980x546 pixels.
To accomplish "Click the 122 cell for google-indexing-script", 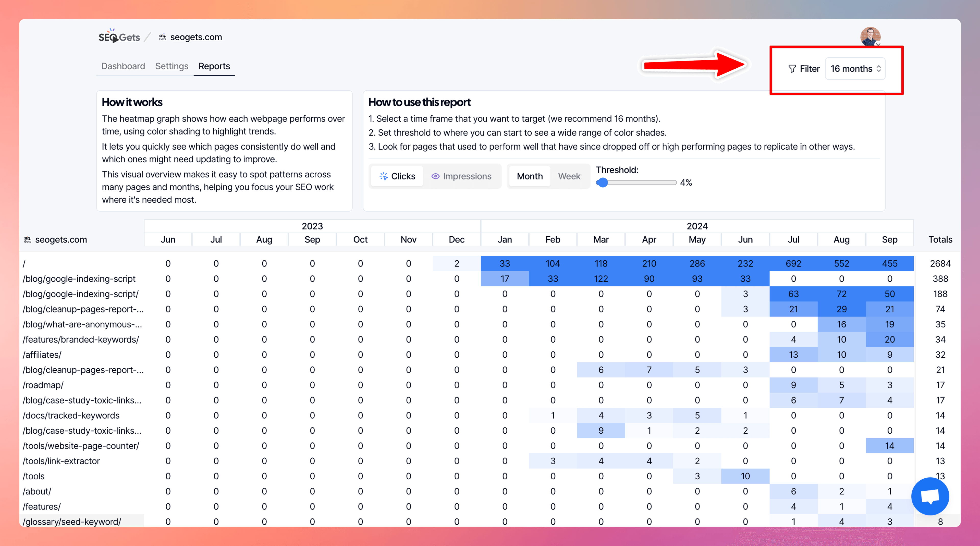I will pyautogui.click(x=601, y=279).
